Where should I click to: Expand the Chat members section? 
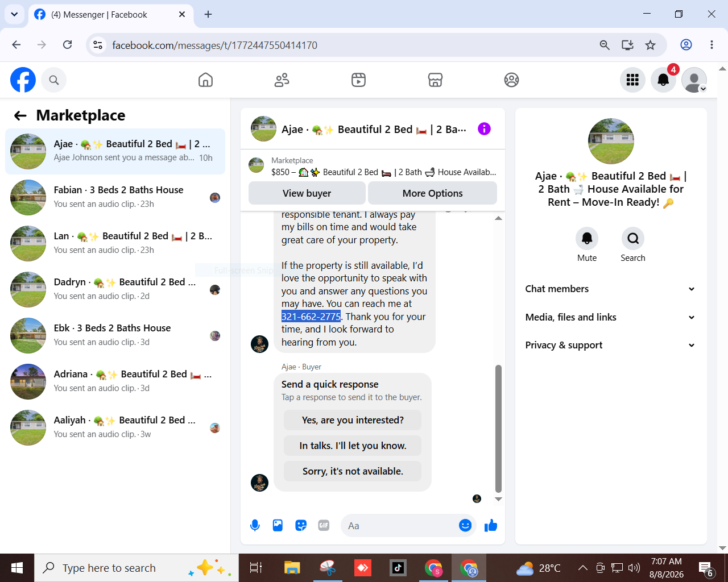(x=611, y=289)
